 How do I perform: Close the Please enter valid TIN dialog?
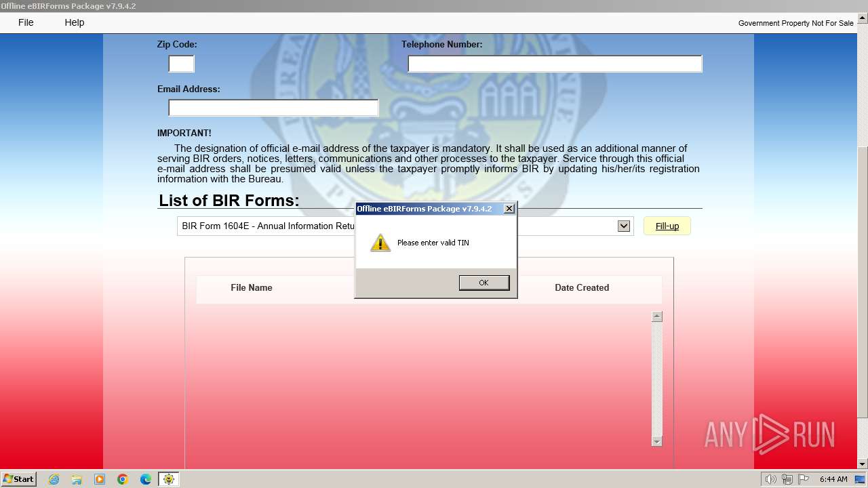(509, 209)
